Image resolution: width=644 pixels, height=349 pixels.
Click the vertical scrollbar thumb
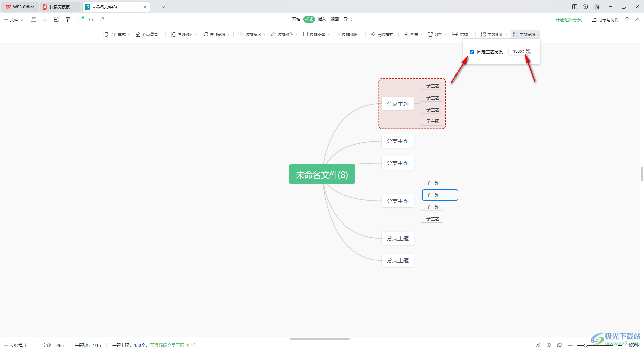coord(642,174)
